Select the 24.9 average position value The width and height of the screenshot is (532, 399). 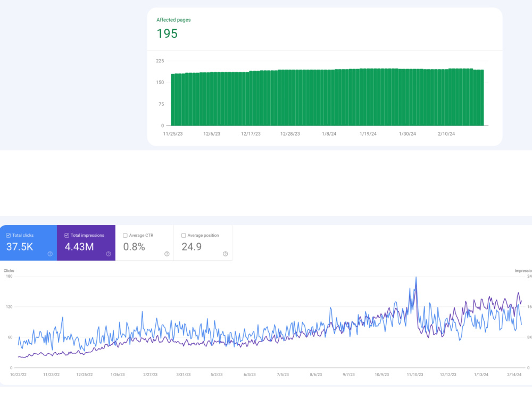point(192,247)
